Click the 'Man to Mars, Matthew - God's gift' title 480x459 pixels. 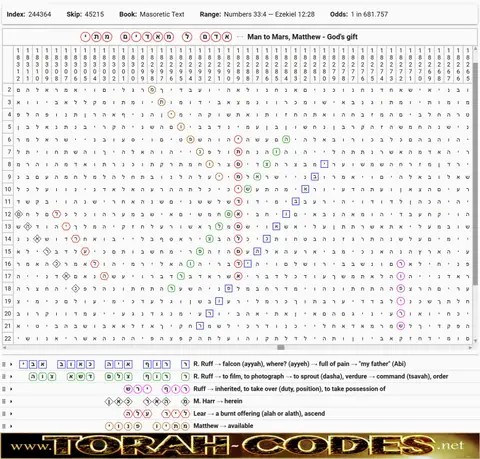click(x=302, y=37)
